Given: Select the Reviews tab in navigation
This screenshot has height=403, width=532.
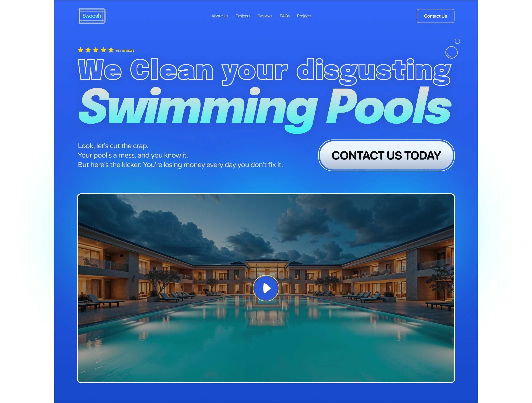Looking at the screenshot, I should point(264,16).
